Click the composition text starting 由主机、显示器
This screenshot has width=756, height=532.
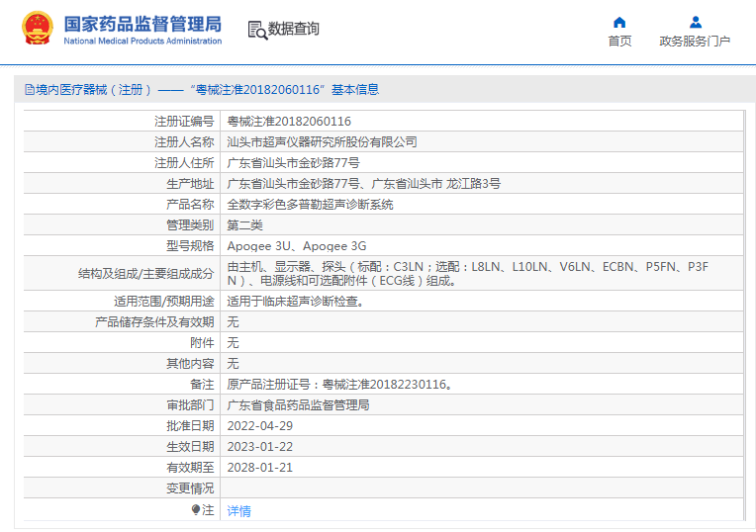point(468,273)
